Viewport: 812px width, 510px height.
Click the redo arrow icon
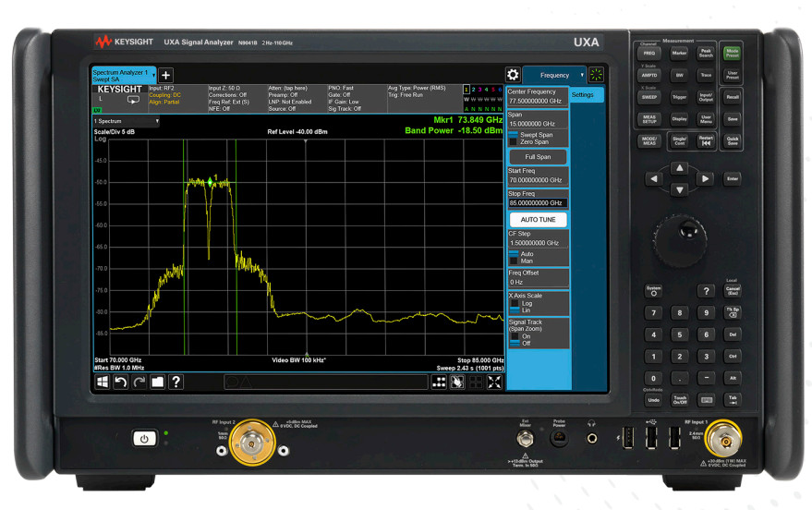pos(139,382)
